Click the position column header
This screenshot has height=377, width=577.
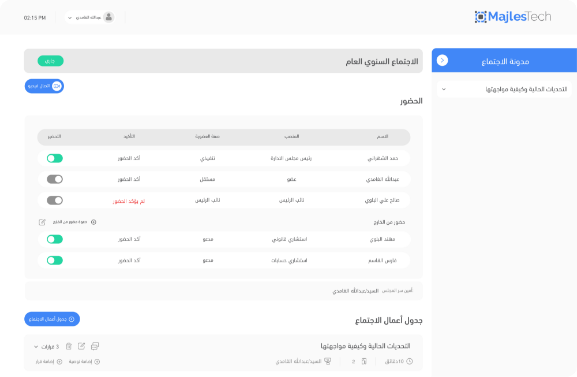click(291, 137)
